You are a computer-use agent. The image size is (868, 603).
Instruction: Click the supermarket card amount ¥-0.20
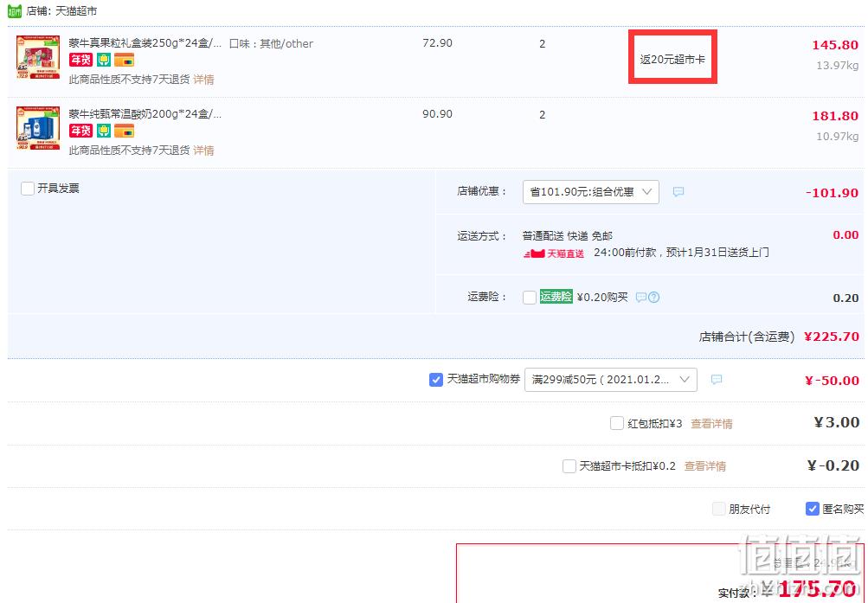(x=833, y=465)
